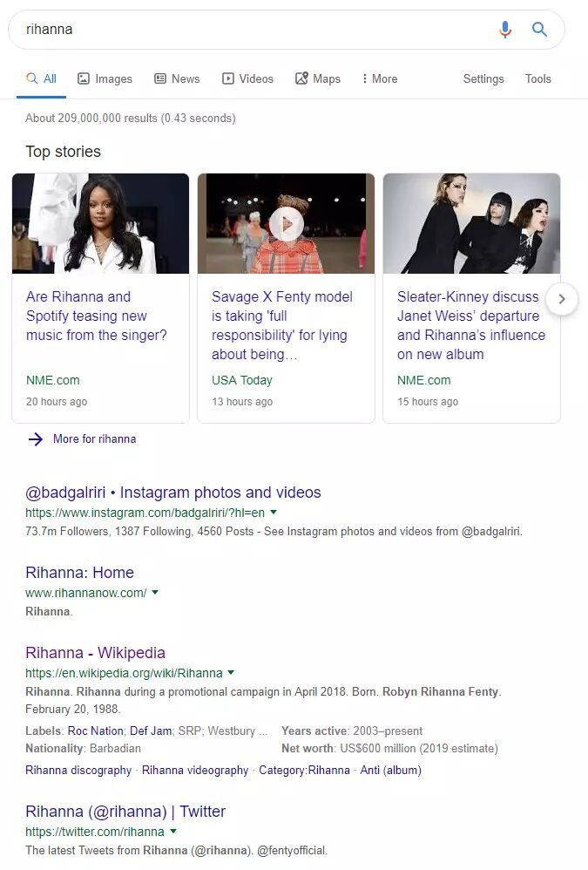Select the Videos search tab

(x=247, y=78)
